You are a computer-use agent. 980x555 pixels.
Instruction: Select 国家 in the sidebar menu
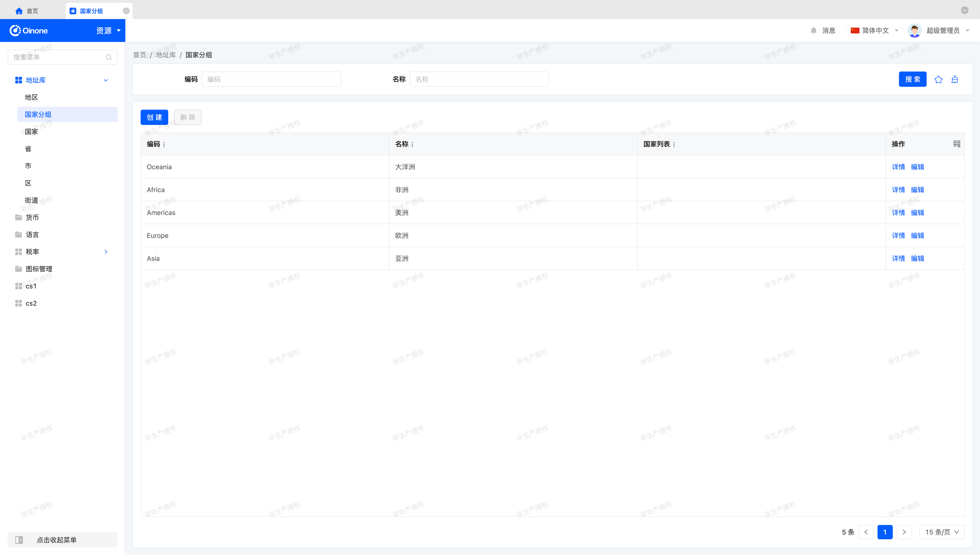tap(31, 132)
